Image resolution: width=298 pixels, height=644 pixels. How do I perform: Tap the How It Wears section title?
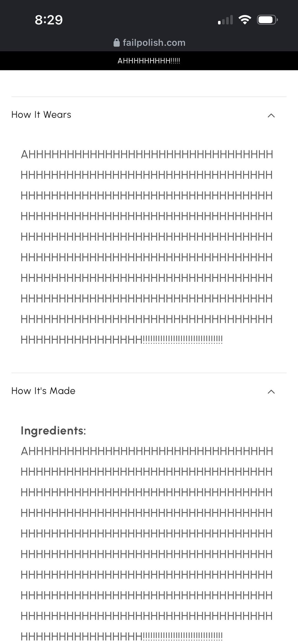coord(41,115)
